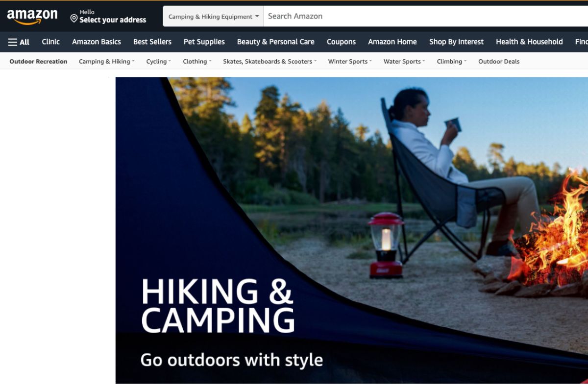Open the All hamburger menu
The image size is (588, 392).
pyautogui.click(x=19, y=42)
